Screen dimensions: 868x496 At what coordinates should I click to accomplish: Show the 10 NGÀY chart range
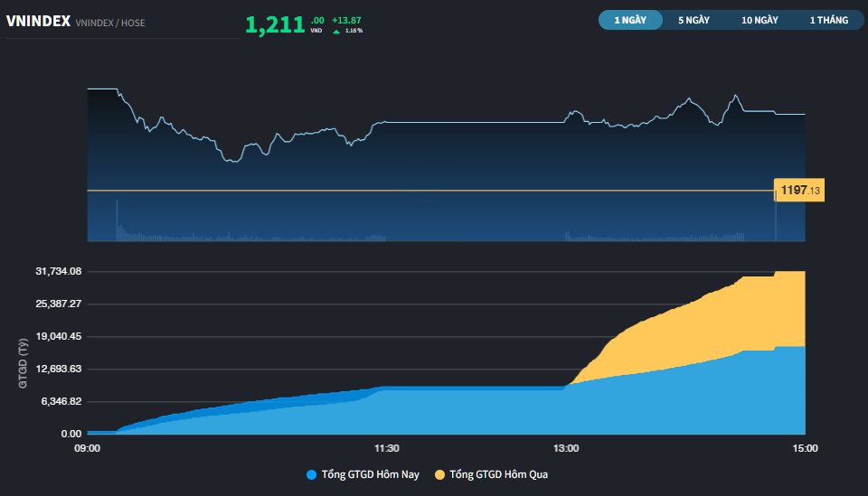pyautogui.click(x=759, y=20)
